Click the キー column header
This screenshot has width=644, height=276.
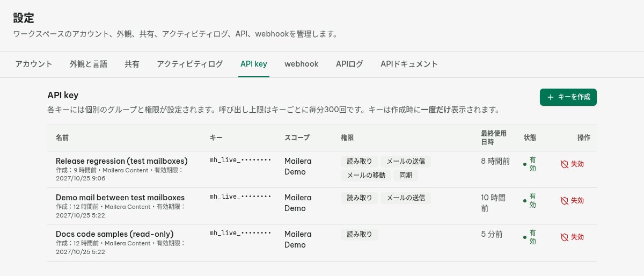[x=216, y=138]
